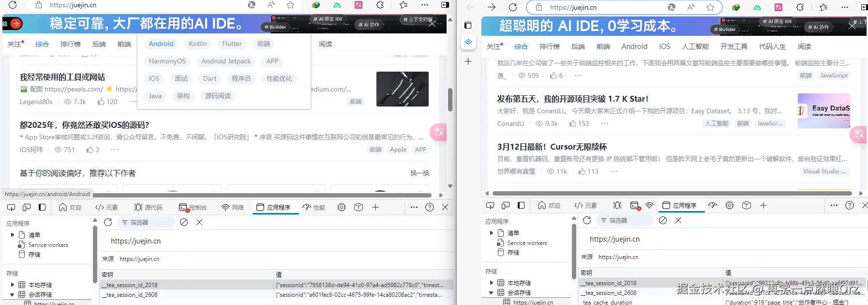Click the Android Jetpack tag
The height and width of the screenshot is (305, 868).
[226, 61]
